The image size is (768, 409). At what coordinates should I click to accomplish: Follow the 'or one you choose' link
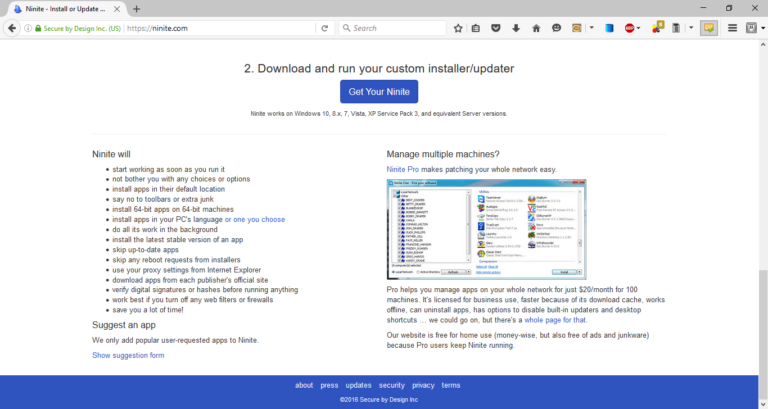255,219
